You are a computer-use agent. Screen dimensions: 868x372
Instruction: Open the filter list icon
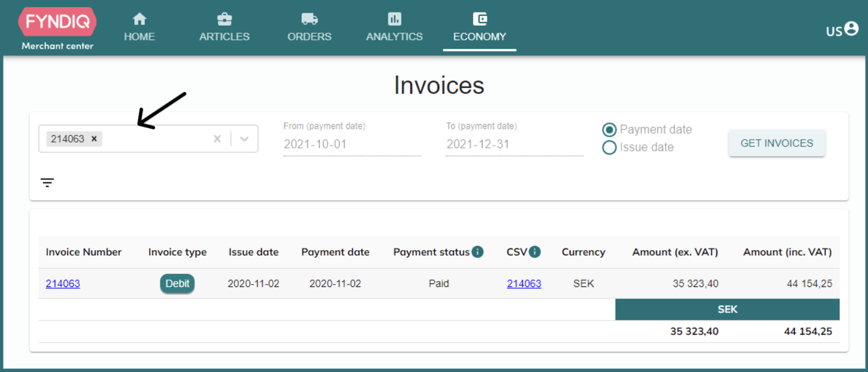coord(47,182)
